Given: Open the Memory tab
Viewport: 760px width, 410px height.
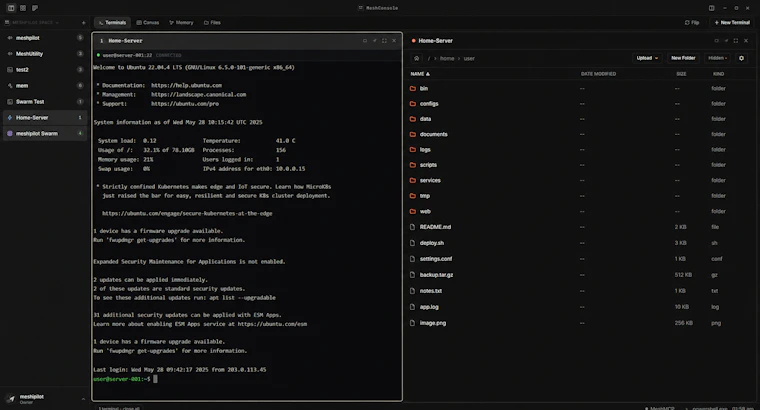Looking at the screenshot, I should [x=181, y=23].
